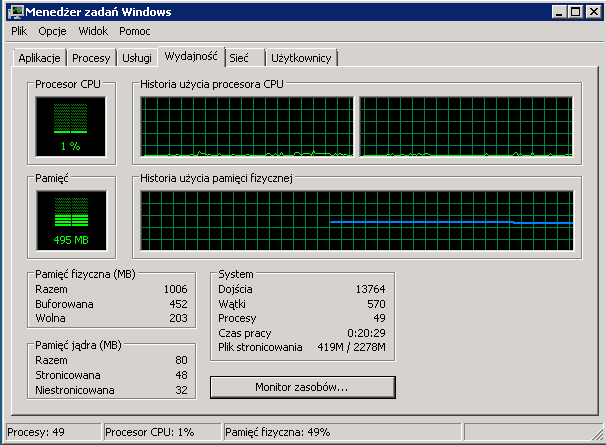Click the physical memory usage history graph
606x445 pixels.
[x=357, y=221]
